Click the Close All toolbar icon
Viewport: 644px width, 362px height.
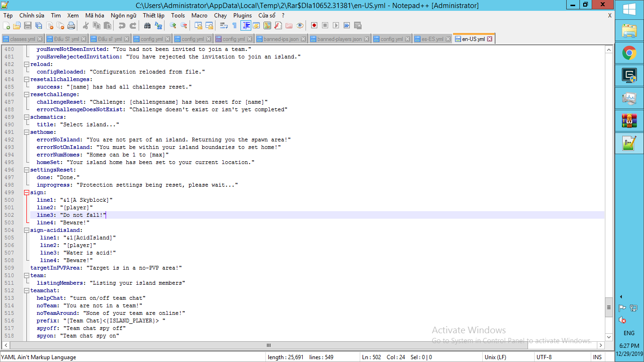[x=60, y=25]
